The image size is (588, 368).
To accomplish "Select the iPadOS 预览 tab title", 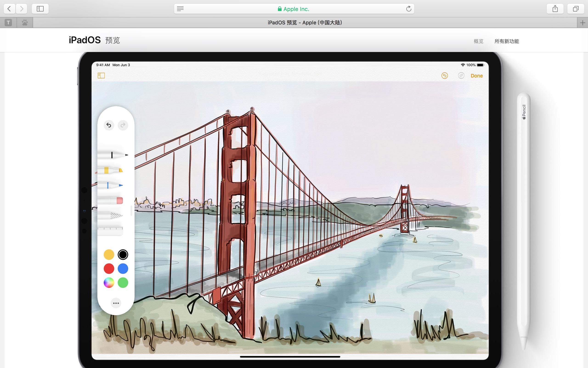I will (x=305, y=23).
